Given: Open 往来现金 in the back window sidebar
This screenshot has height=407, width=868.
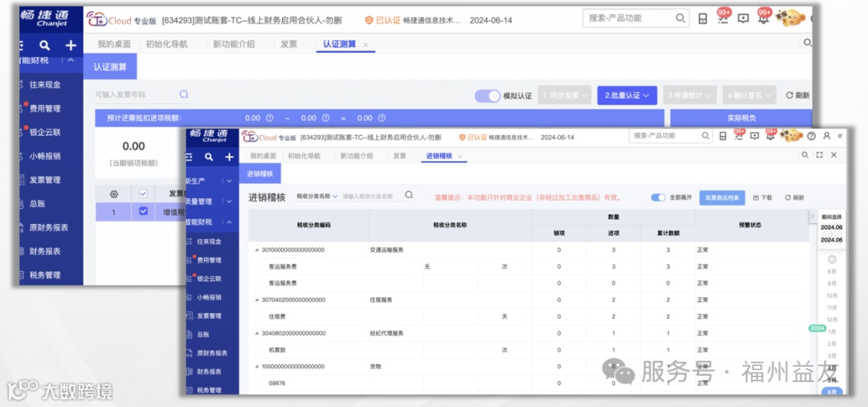Looking at the screenshot, I should click(x=45, y=84).
